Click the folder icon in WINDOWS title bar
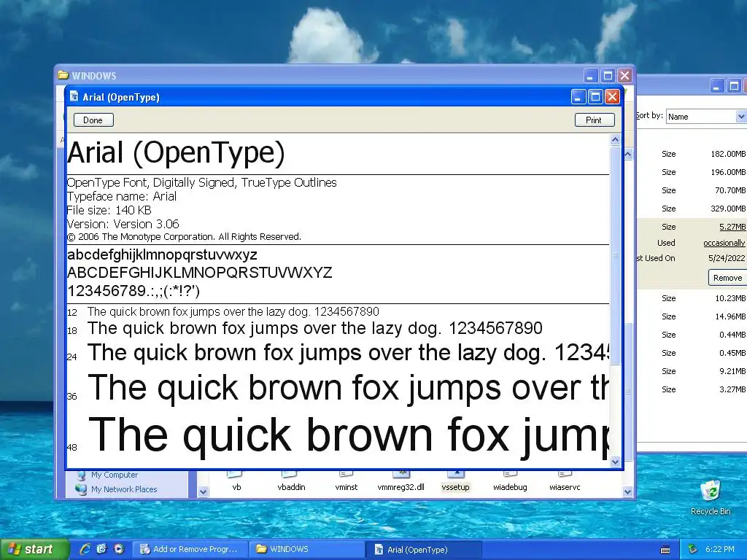The height and width of the screenshot is (560, 747). point(63,75)
